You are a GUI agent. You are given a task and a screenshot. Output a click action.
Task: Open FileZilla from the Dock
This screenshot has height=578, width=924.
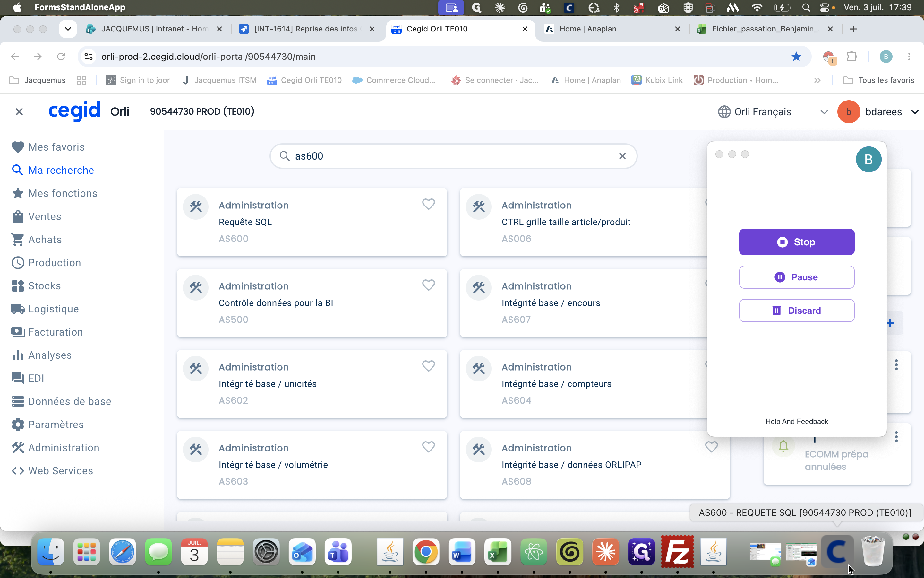pos(677,552)
